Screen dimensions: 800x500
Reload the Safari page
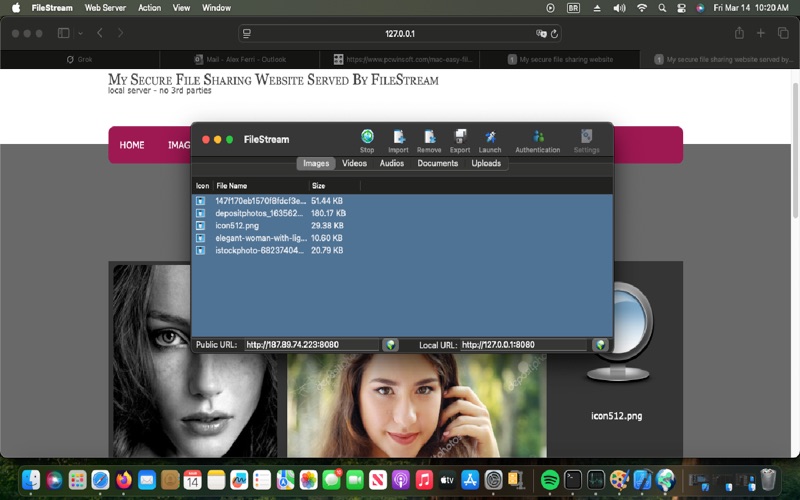coord(554,34)
